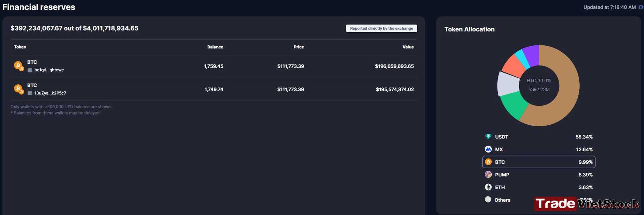Click the balances may be delayed note

click(x=55, y=113)
